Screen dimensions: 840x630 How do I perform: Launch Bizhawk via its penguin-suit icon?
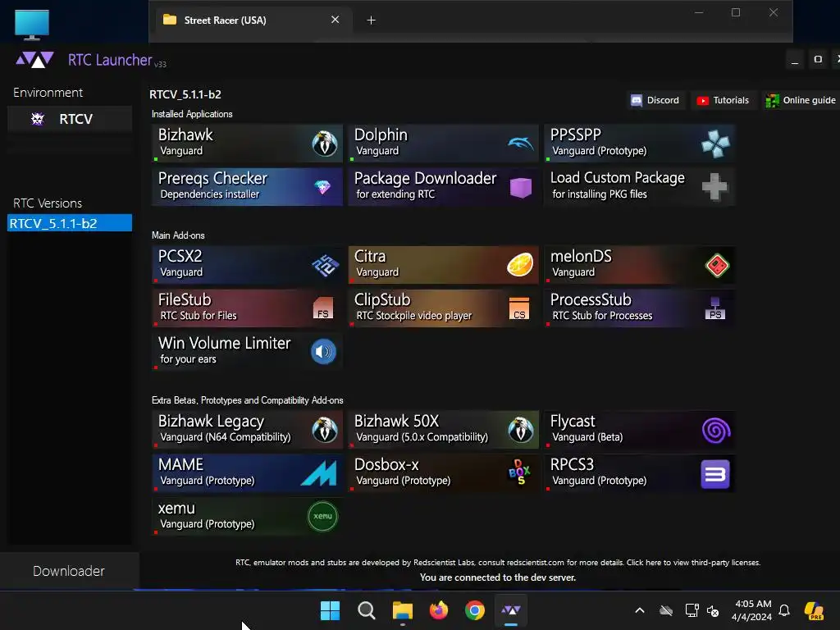325,144
